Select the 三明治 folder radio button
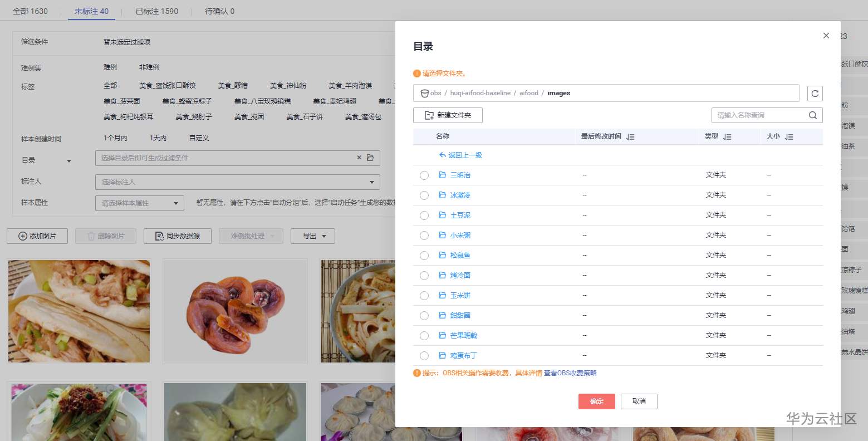Viewport: 868px width, 441px height. pos(424,175)
